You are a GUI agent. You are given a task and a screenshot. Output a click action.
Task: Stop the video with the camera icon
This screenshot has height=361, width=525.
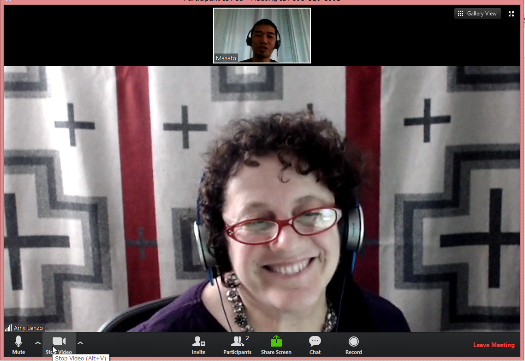pos(59,345)
